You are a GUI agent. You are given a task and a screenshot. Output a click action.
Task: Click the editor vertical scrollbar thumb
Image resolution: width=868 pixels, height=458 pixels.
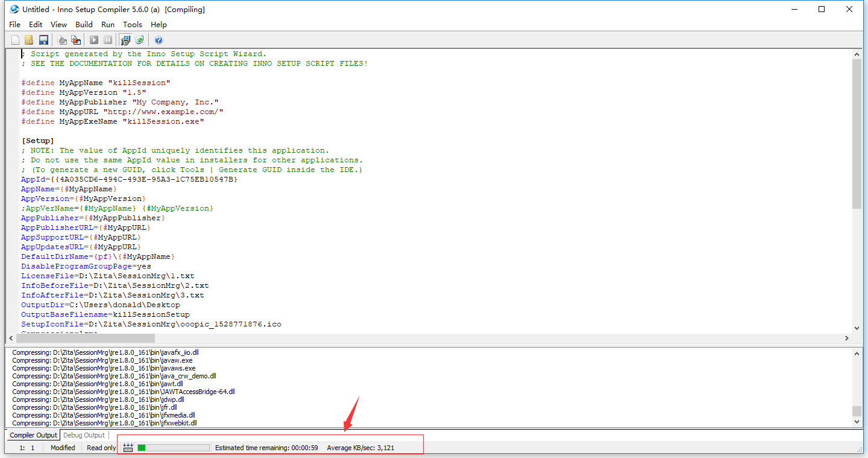tap(857, 134)
